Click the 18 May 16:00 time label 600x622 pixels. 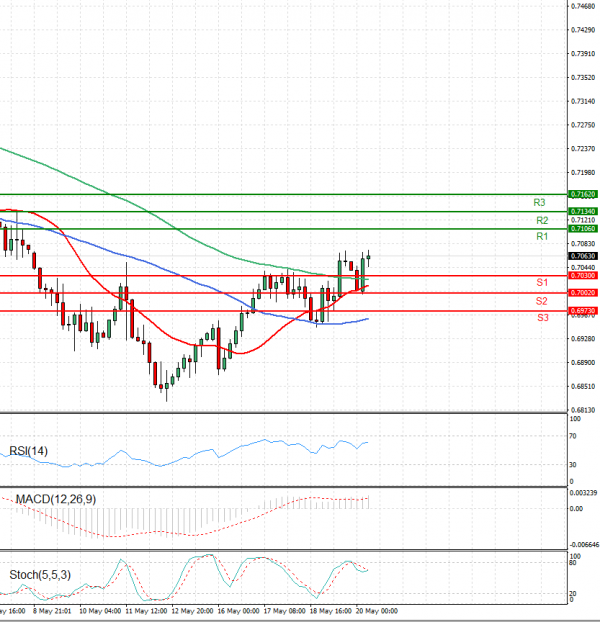pos(330,611)
